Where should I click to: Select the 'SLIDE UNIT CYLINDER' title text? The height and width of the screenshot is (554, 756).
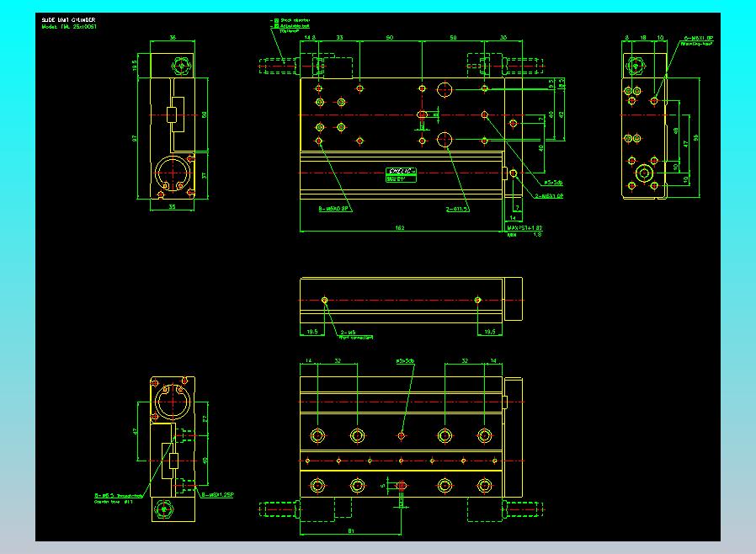click(68, 19)
